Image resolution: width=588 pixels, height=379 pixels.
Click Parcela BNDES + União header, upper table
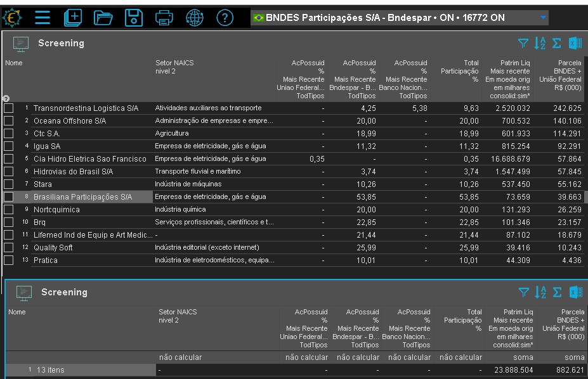click(560, 75)
